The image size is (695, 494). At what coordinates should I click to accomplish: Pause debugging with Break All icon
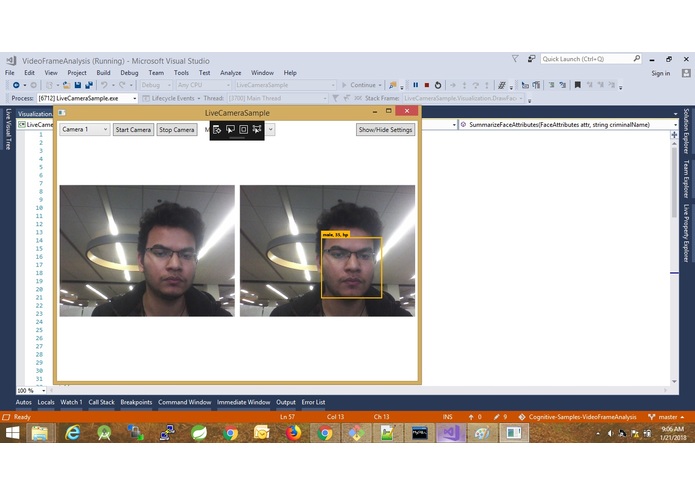[415, 85]
